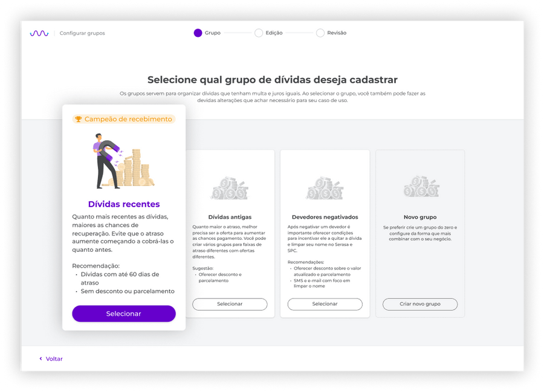544x392 pixels.
Task: Click coins icon on Dívidas antigas card
Action: [x=230, y=187]
